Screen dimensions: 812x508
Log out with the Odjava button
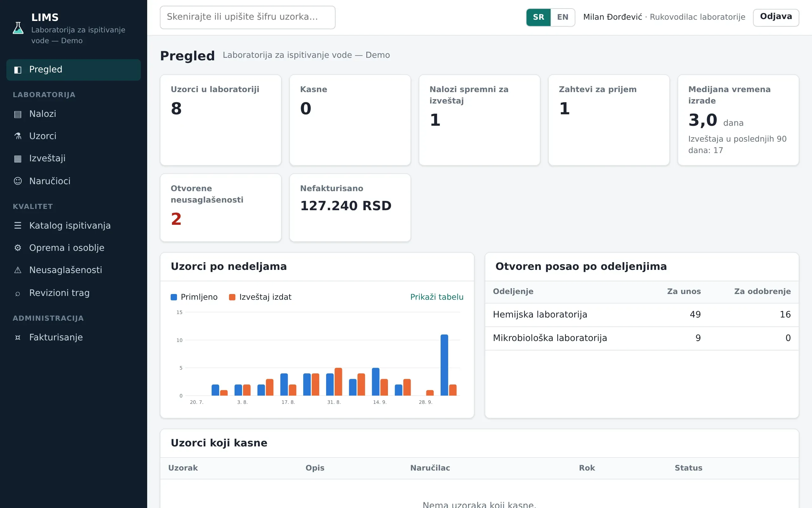pos(776,17)
